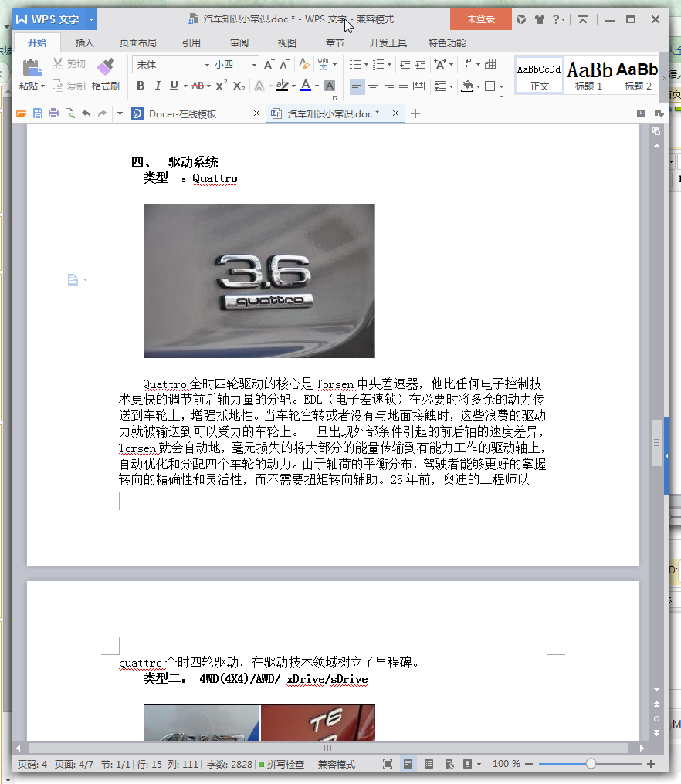Open print preview icon

click(x=70, y=113)
